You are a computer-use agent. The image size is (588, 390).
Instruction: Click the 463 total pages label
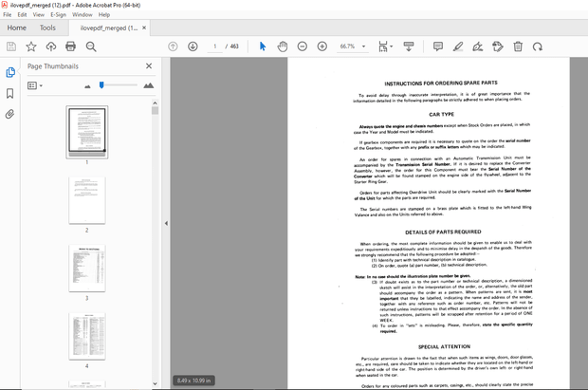point(234,46)
